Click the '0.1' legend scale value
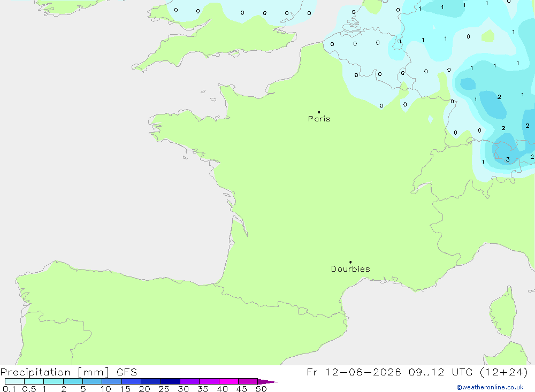535x392 pixels. point(9,389)
